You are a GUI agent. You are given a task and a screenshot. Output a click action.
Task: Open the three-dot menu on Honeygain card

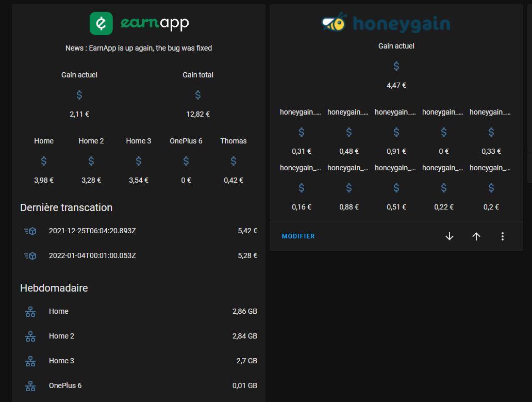(x=503, y=236)
